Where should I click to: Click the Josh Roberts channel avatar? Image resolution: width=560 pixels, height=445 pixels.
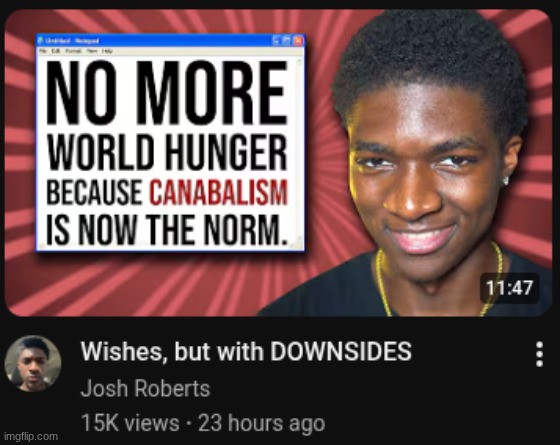coord(33,364)
